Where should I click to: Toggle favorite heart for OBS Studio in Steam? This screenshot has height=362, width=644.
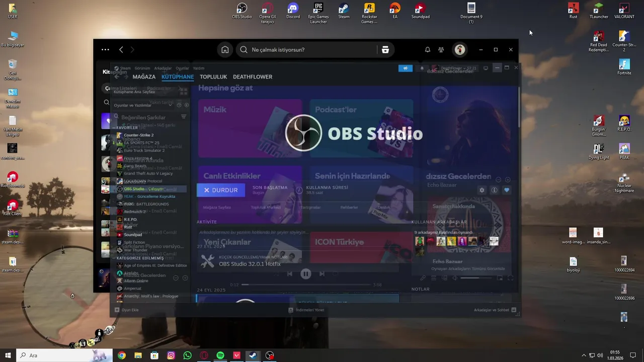coord(507,190)
